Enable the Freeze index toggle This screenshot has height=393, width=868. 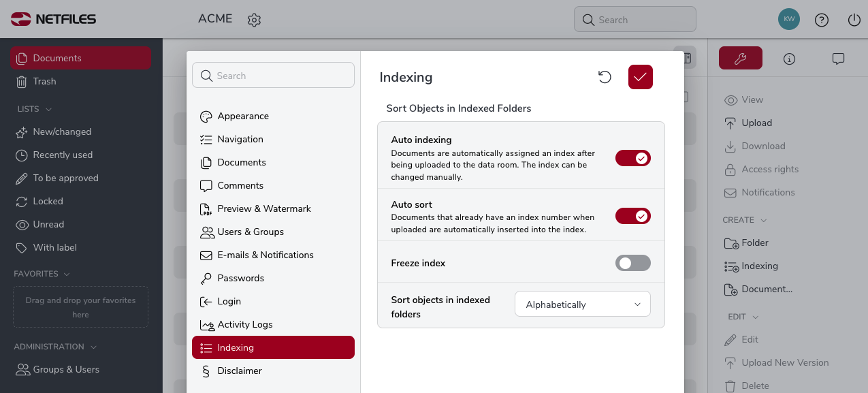pos(633,263)
